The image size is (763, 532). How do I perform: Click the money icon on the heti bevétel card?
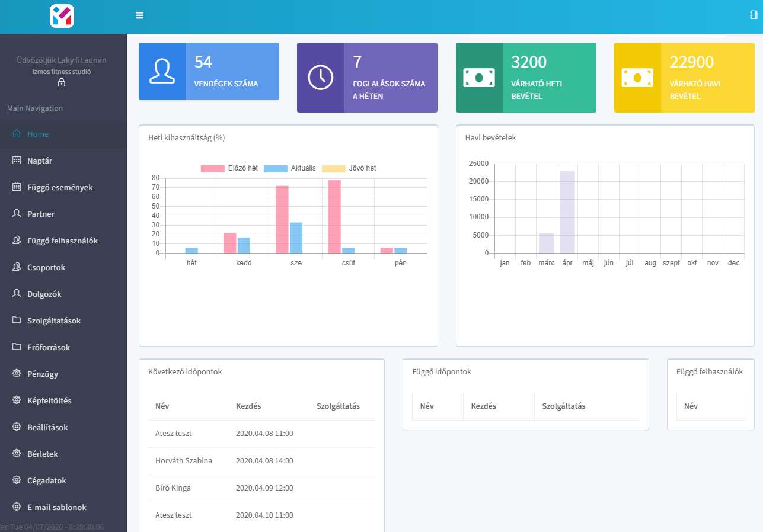pyautogui.click(x=479, y=78)
